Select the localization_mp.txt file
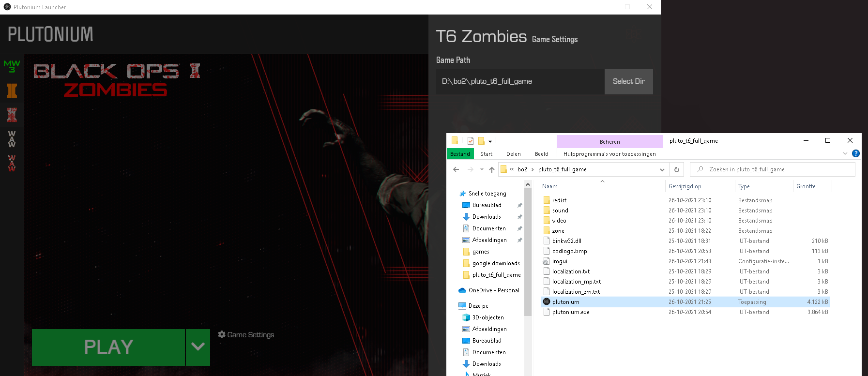The height and width of the screenshot is (376, 868). click(x=685, y=282)
